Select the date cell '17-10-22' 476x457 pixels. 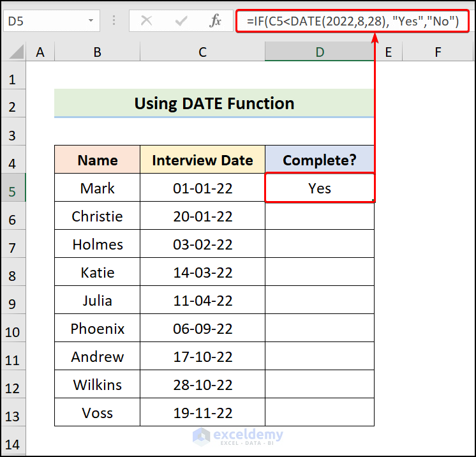[x=202, y=356]
